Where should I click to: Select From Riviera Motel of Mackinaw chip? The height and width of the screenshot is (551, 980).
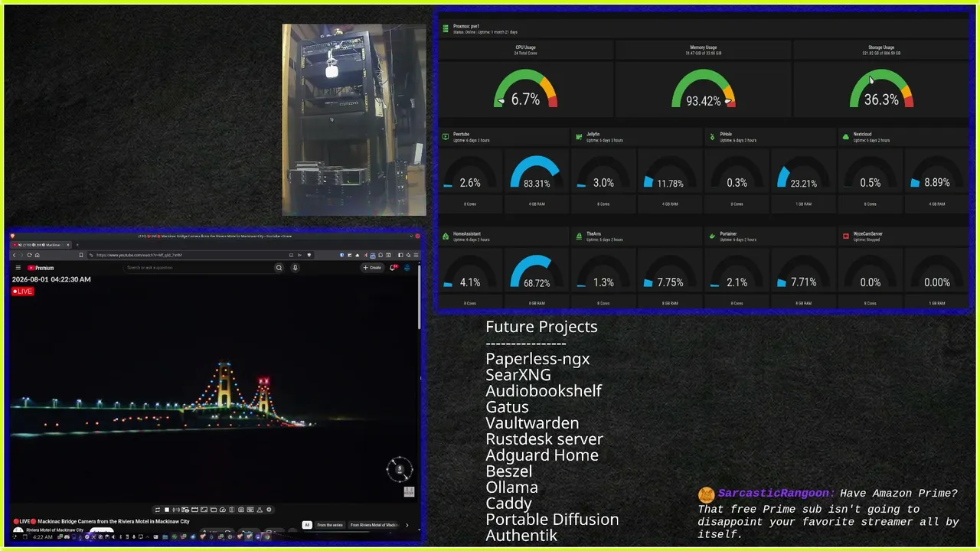pyautogui.click(x=374, y=525)
